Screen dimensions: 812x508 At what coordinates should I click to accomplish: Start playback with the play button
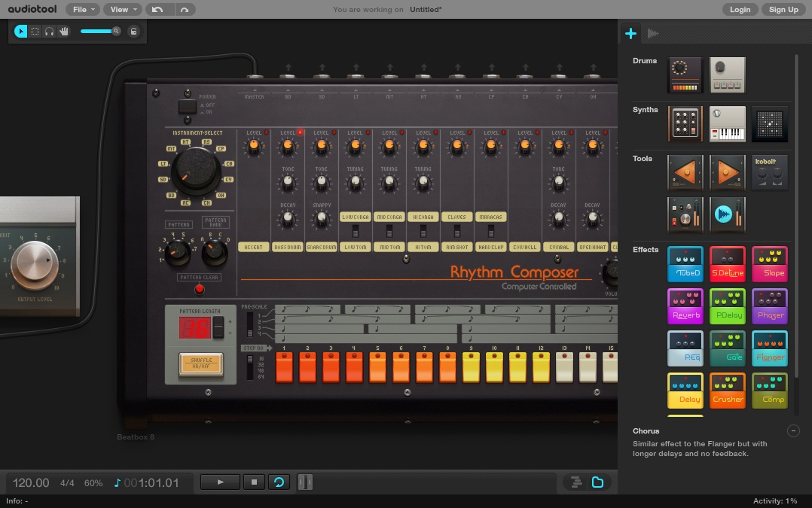coord(220,482)
